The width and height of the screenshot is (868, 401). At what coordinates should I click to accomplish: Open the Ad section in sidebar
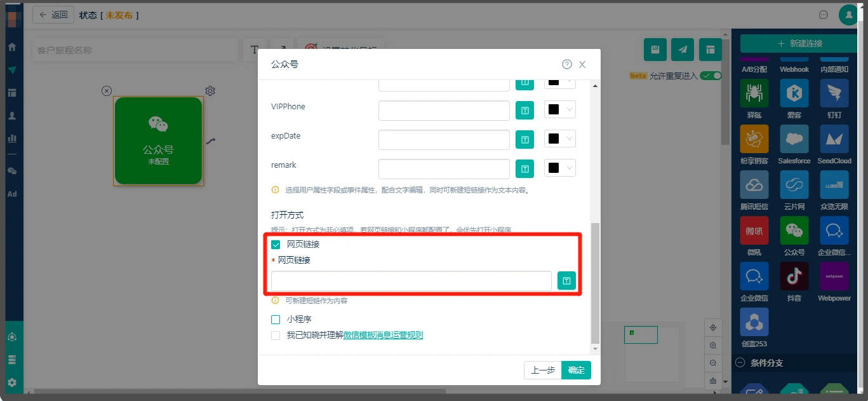pos(11,194)
